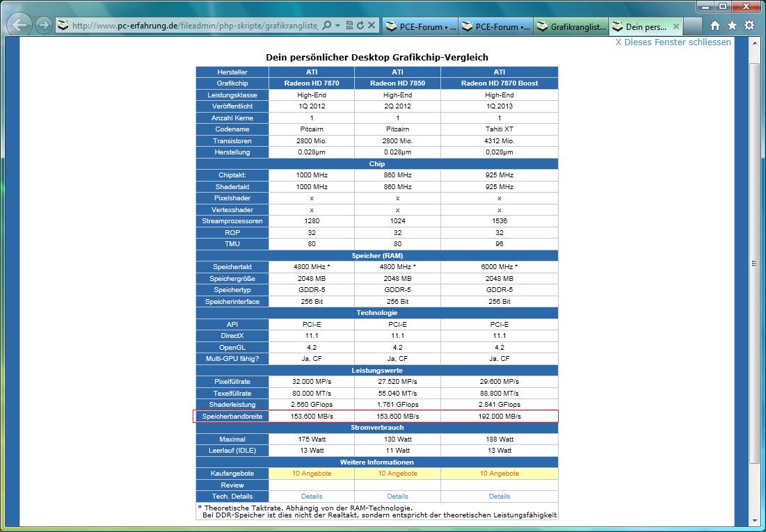Click the vertical scrollbar thumb

point(754,263)
